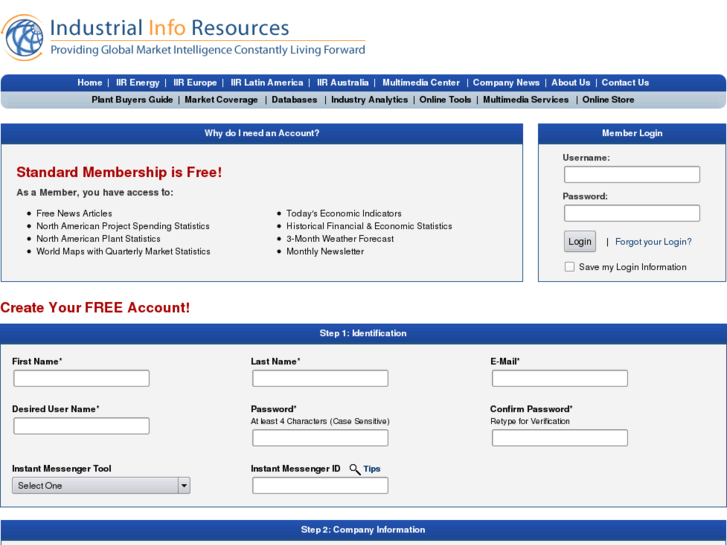Click the Last Name input field
The image size is (727, 545).
point(320,378)
